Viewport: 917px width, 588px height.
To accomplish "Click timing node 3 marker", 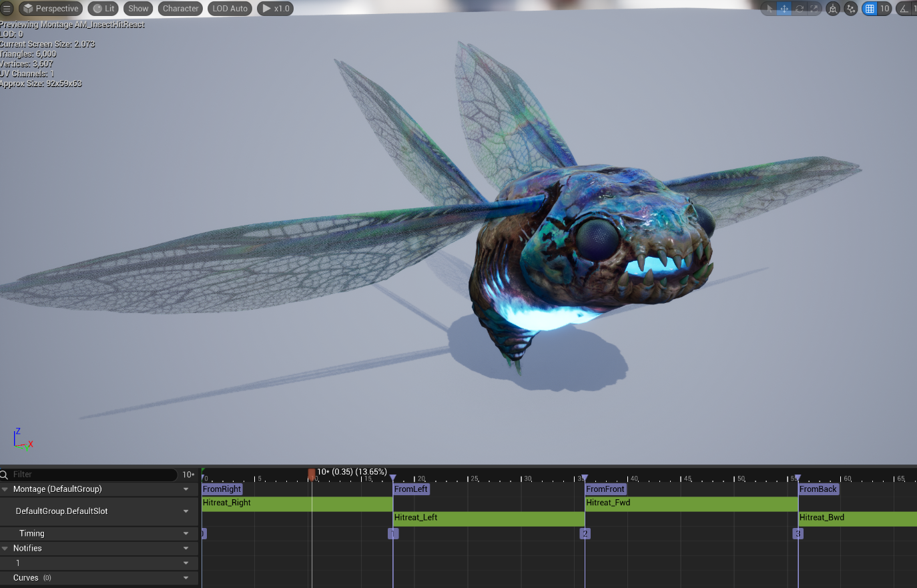I will click(x=798, y=533).
